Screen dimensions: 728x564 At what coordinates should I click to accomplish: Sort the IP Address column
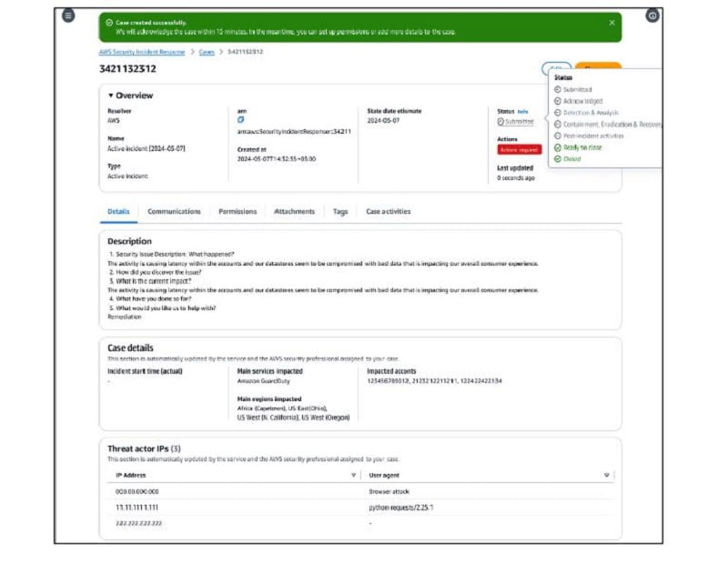(353, 476)
